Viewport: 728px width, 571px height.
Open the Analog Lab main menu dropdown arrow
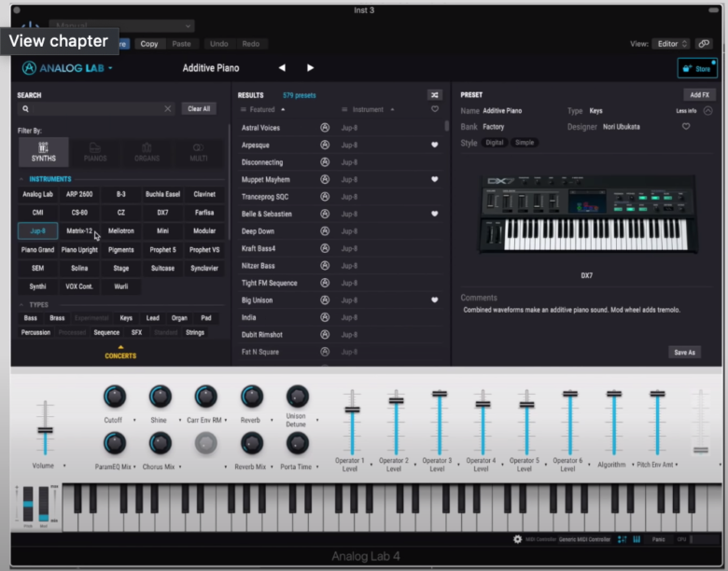pos(110,68)
